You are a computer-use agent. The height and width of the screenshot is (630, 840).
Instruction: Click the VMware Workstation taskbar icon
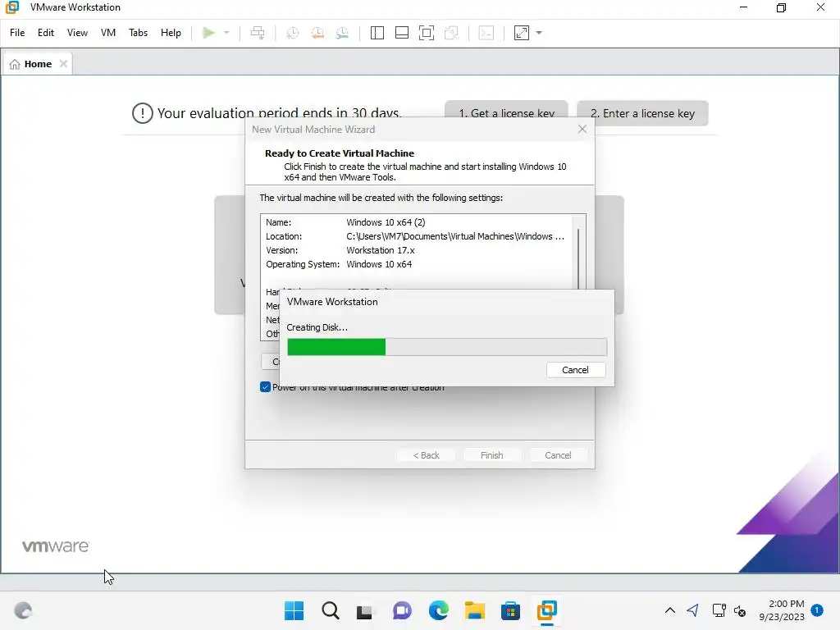(547, 610)
